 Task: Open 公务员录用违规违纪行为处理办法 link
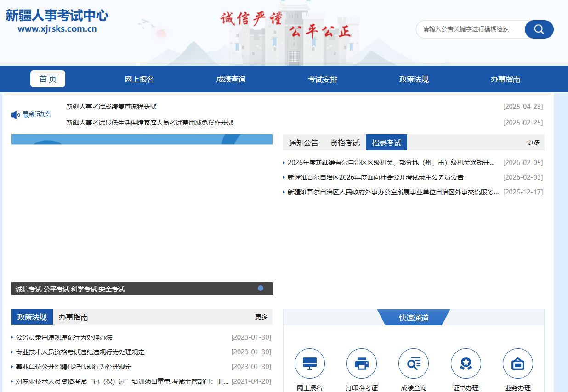64,337
